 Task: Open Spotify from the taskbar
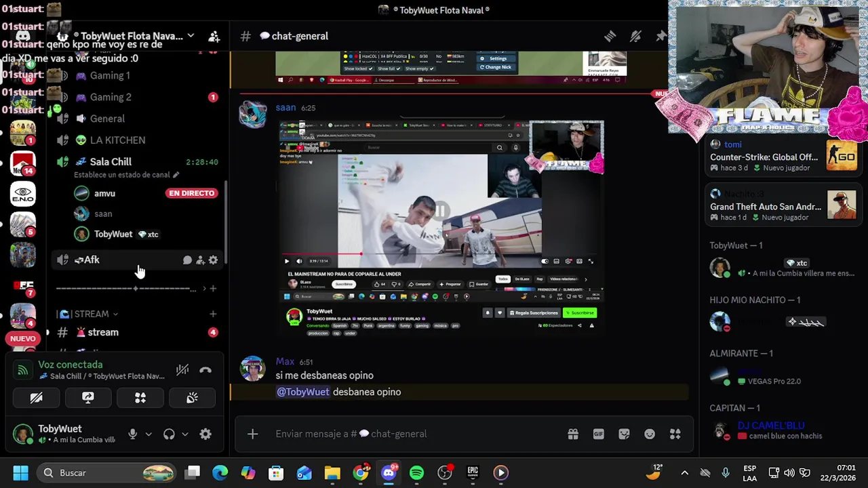416,472
